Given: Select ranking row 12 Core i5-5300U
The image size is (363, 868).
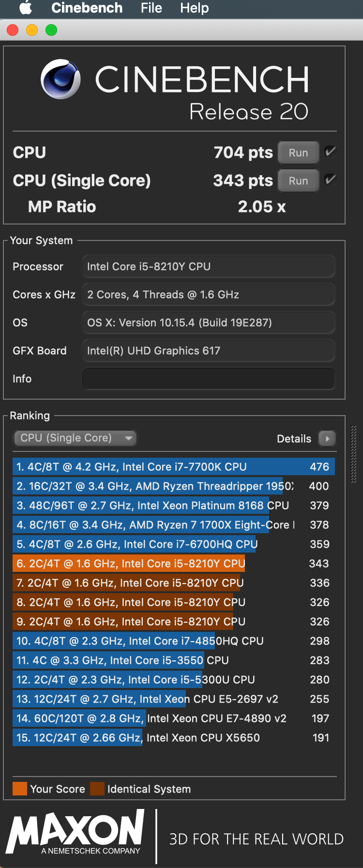Looking at the screenshot, I should [173, 680].
